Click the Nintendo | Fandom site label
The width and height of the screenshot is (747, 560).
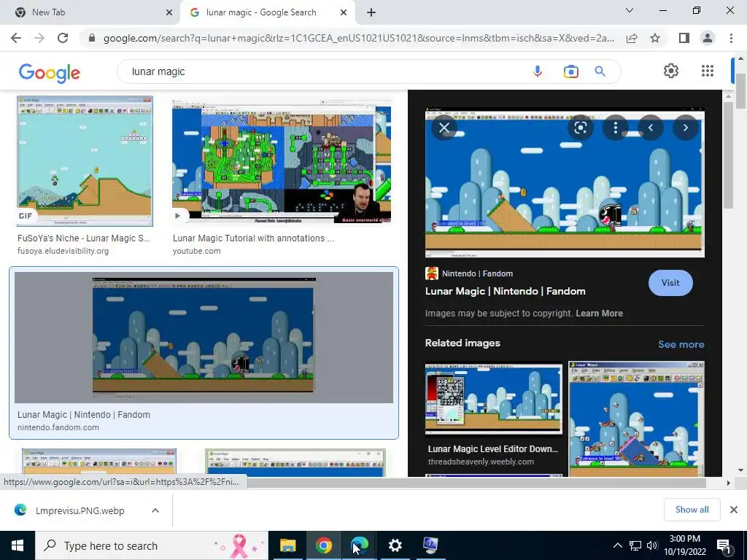[477, 273]
